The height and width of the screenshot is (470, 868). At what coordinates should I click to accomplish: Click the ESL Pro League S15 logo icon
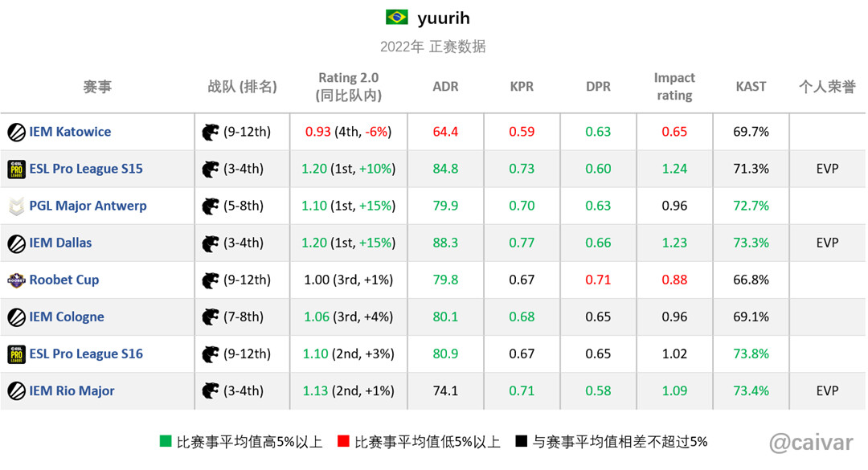pyautogui.click(x=17, y=169)
